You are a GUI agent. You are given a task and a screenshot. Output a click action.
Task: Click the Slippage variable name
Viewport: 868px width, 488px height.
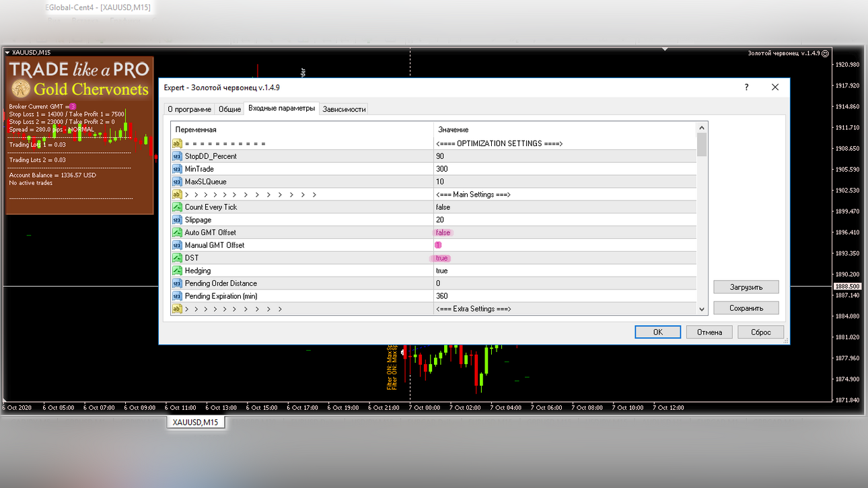coord(198,220)
